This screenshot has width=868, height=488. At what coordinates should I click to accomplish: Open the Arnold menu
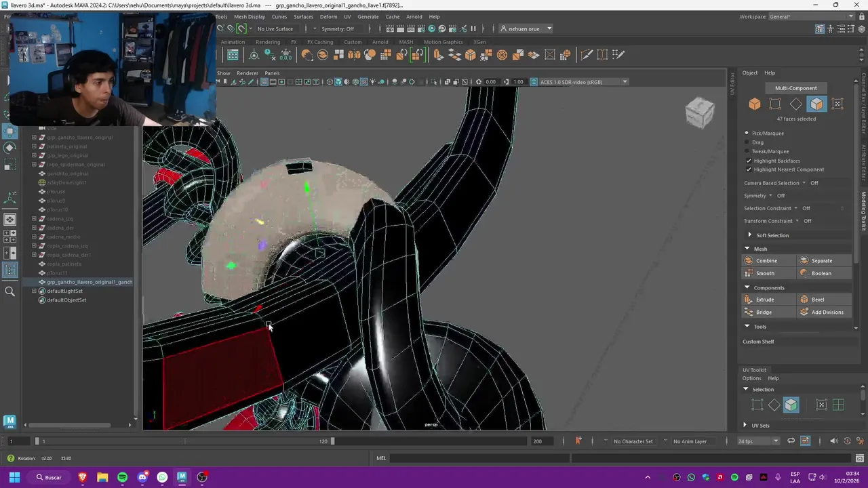coord(414,17)
